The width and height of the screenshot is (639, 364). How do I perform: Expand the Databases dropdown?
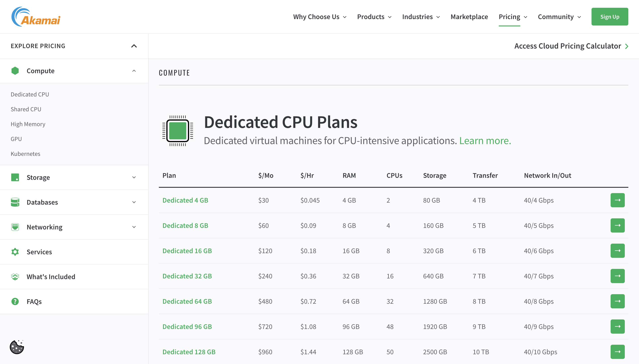[74, 202]
